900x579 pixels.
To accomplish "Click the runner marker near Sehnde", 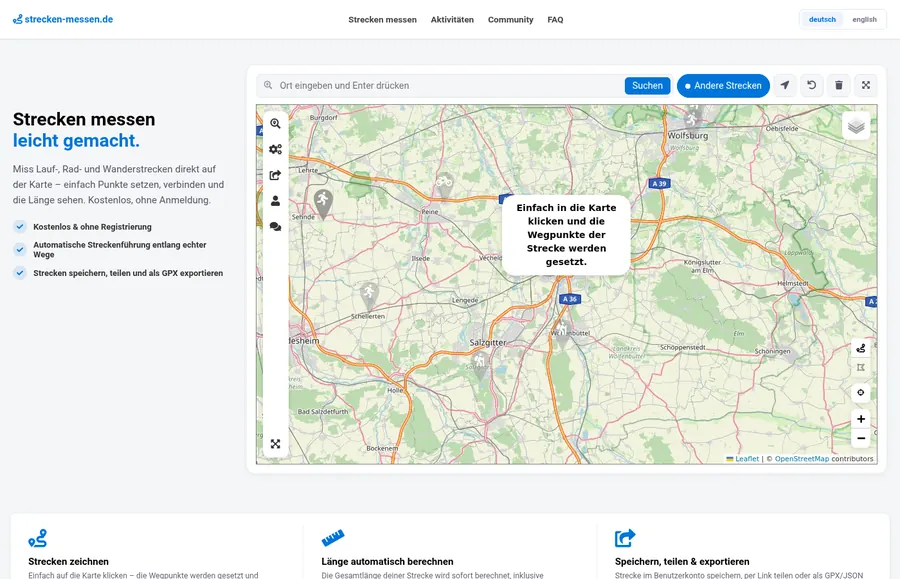I will click(323, 204).
